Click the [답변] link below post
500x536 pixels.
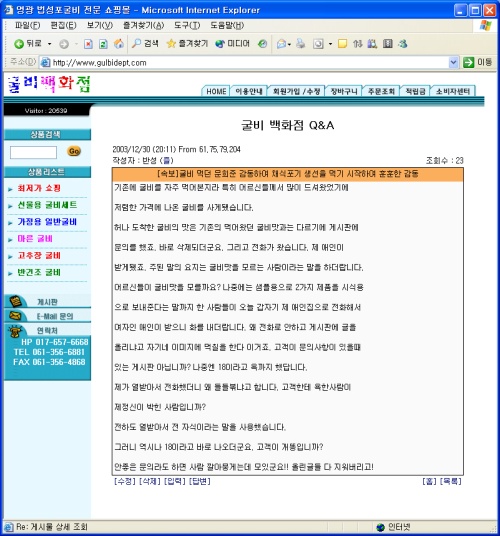200,481
